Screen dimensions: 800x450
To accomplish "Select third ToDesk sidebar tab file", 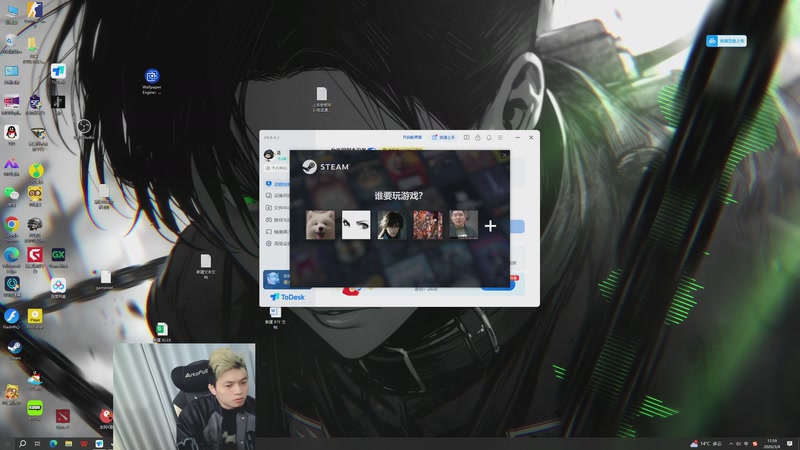I will tap(276, 208).
